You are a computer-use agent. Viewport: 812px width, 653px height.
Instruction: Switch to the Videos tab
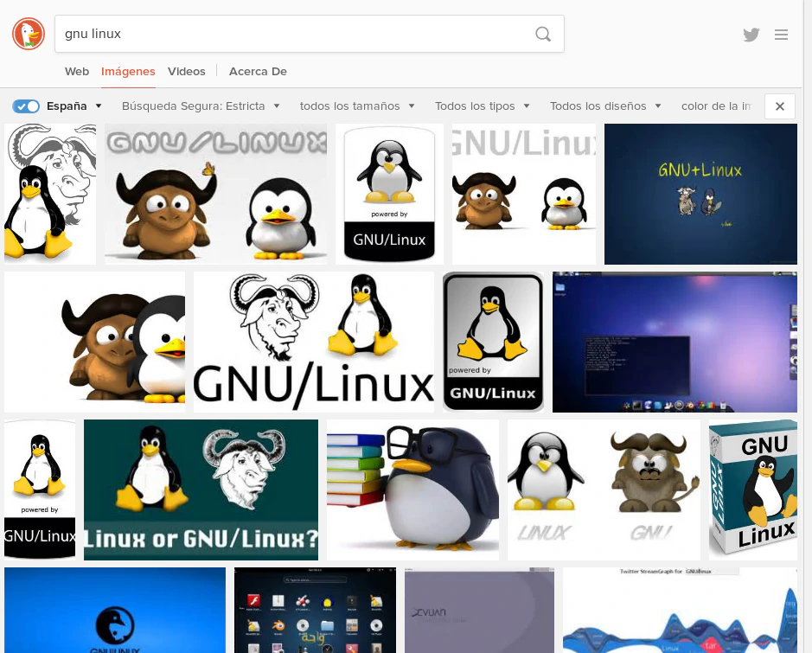(187, 72)
